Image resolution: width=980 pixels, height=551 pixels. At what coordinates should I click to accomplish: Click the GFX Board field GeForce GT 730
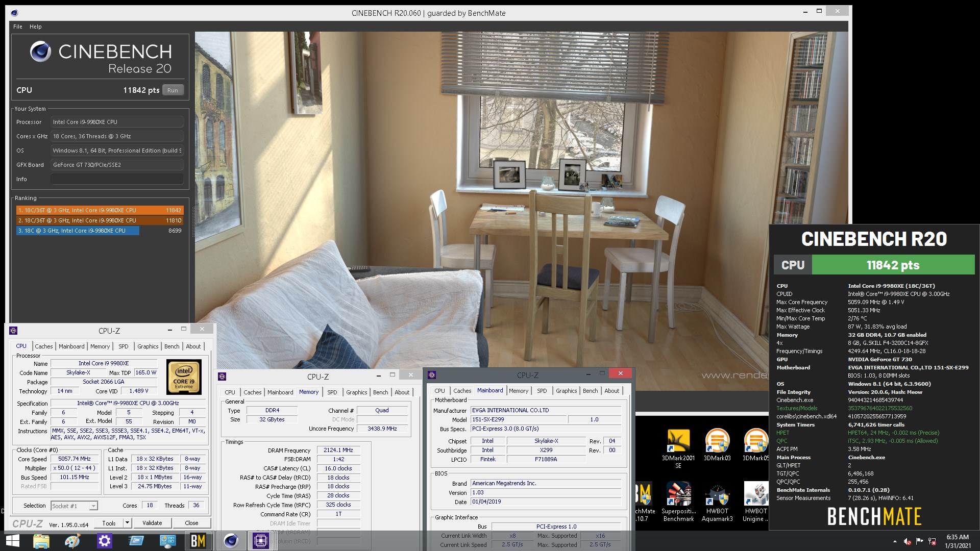117,165
